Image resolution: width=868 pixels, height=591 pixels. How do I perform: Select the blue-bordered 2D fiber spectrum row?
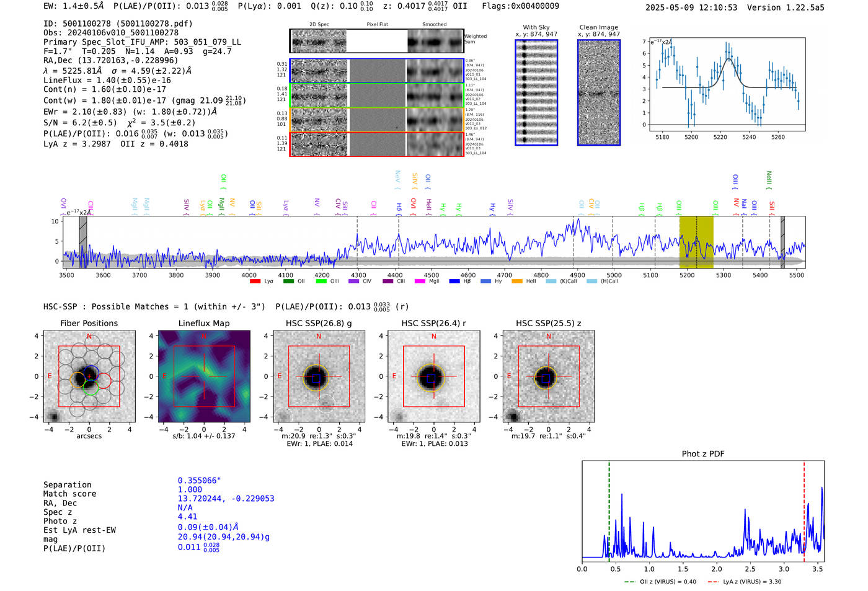(x=376, y=71)
